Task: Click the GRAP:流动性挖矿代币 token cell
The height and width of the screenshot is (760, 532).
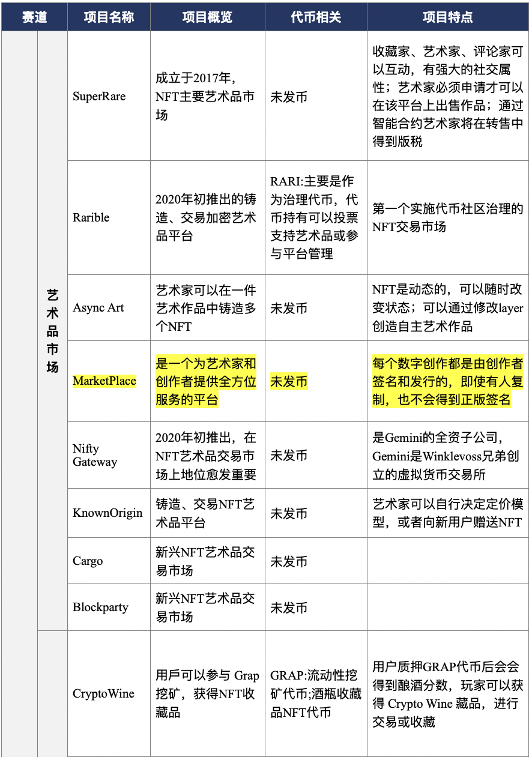Action: pyautogui.click(x=316, y=693)
